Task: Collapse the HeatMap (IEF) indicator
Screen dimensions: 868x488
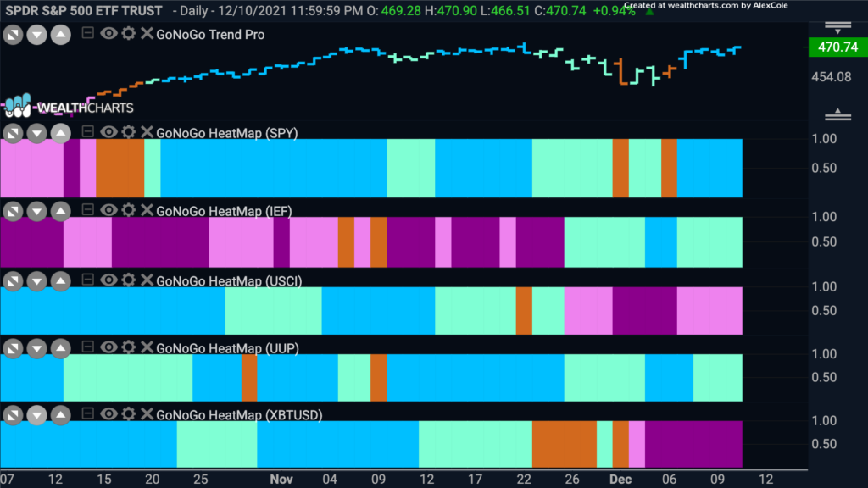Action: [87, 210]
